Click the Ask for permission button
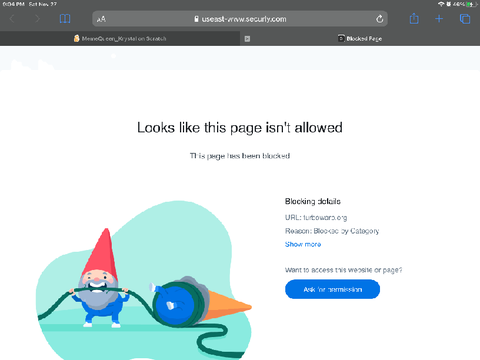 332,289
